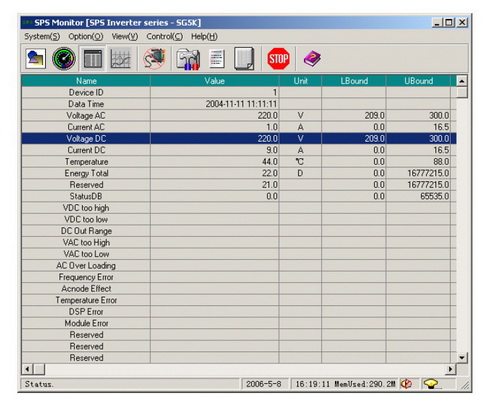This screenshot has height=411, width=500.
Task: Open the Option menu
Action: 86,36
